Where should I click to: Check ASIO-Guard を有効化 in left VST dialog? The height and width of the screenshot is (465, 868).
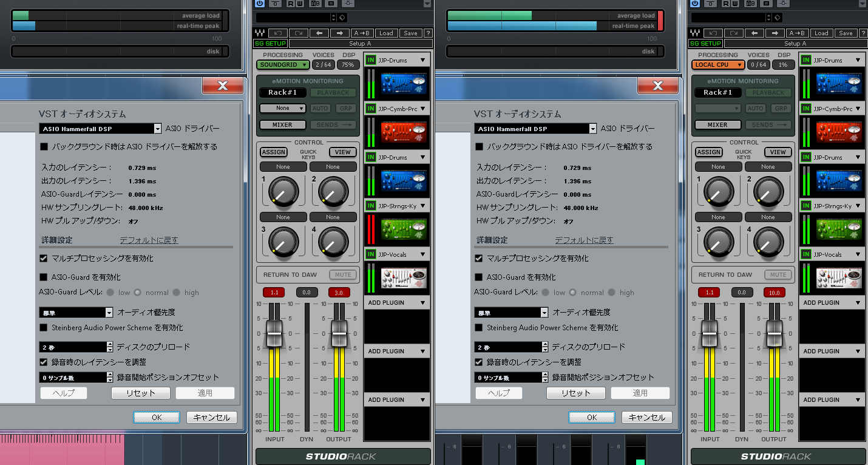[x=44, y=277]
